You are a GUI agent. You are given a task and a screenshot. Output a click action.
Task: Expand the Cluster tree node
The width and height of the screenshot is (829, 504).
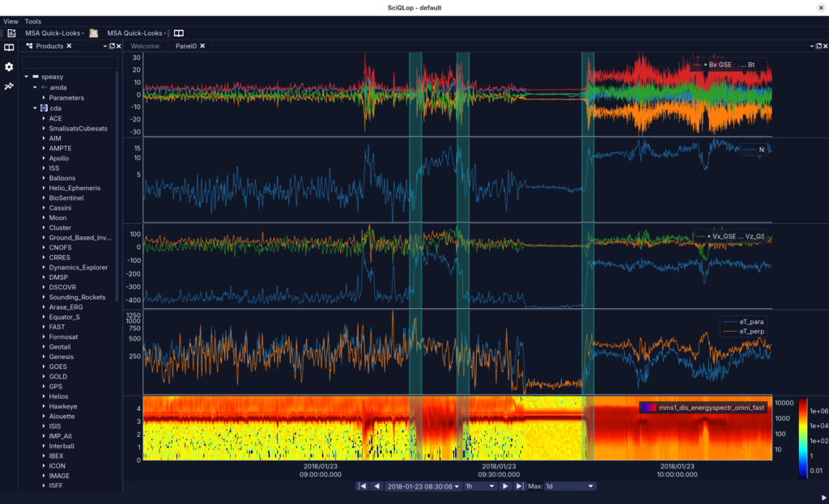[x=44, y=227]
